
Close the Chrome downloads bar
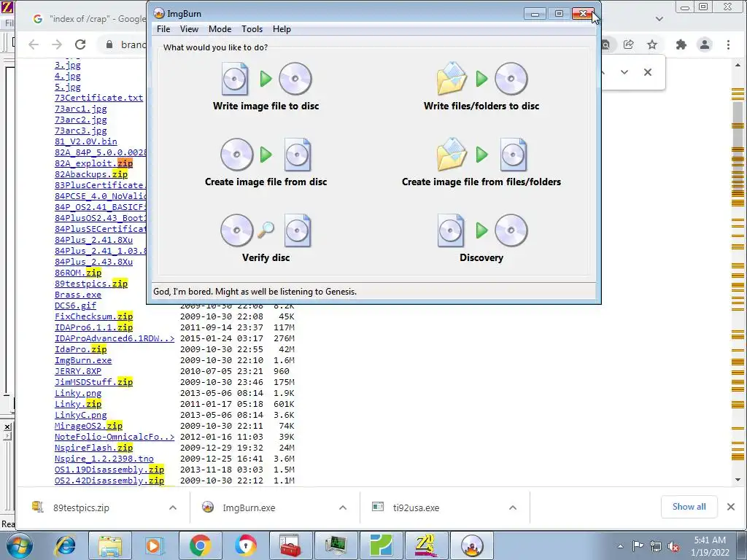click(x=731, y=507)
